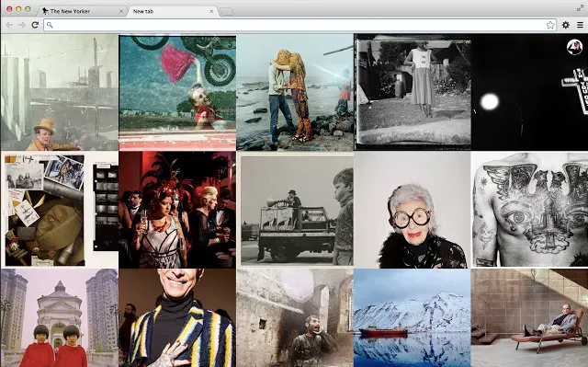Click the search magnifier in address bar

50,25
